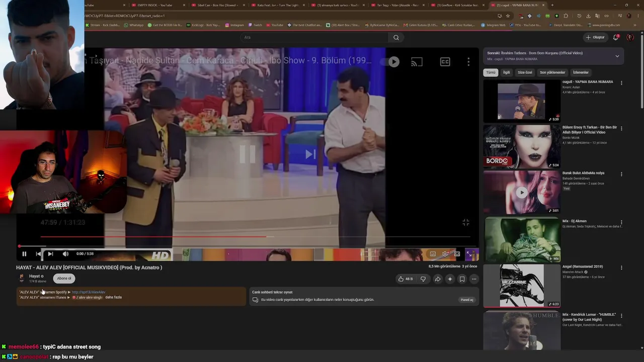Share the video using the arrow icon

click(438, 279)
